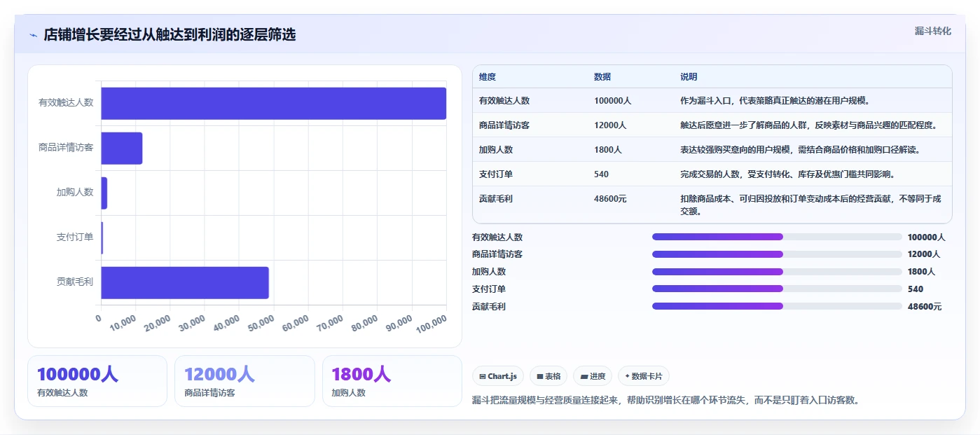Viewport: 980px width, 435px height.
Task: Select the 数据卡片 chip
Action: click(643, 376)
